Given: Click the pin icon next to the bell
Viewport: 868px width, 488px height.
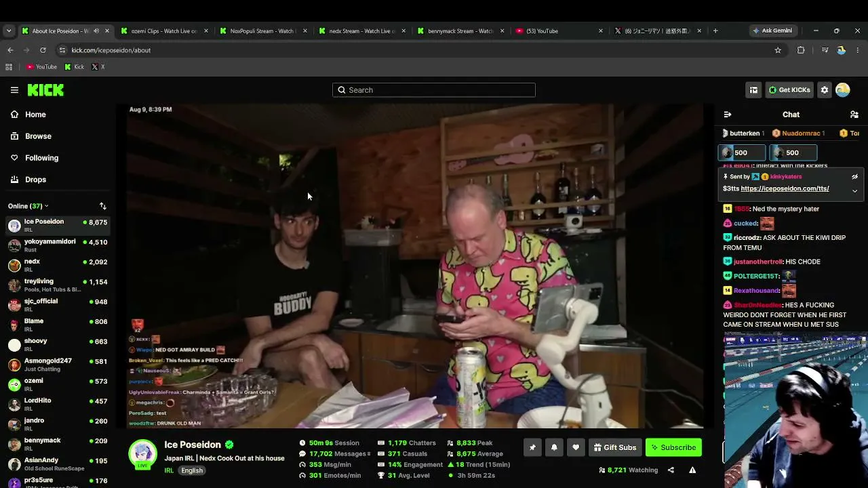Looking at the screenshot, I should click(x=532, y=447).
